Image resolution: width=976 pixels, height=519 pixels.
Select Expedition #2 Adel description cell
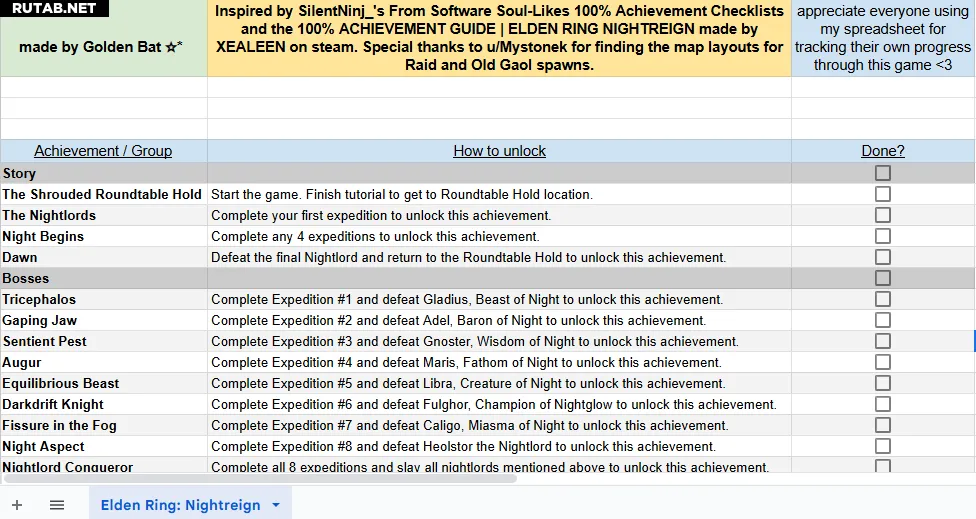pos(499,320)
